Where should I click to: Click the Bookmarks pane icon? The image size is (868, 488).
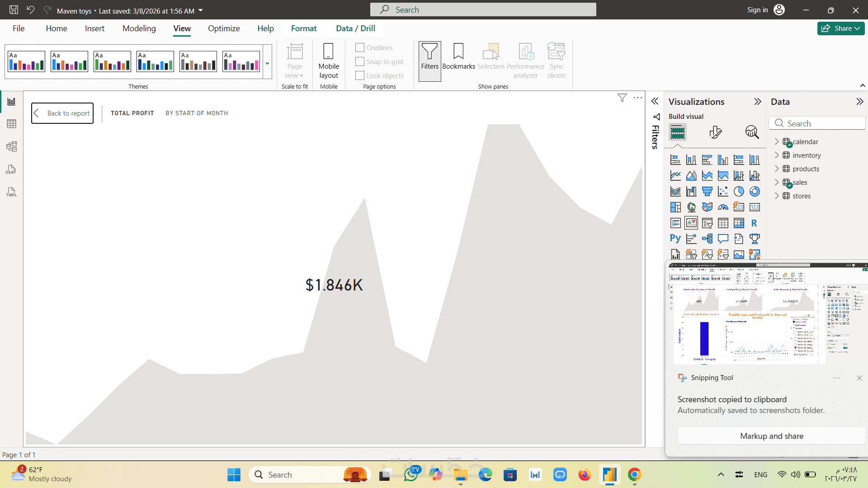(x=458, y=57)
